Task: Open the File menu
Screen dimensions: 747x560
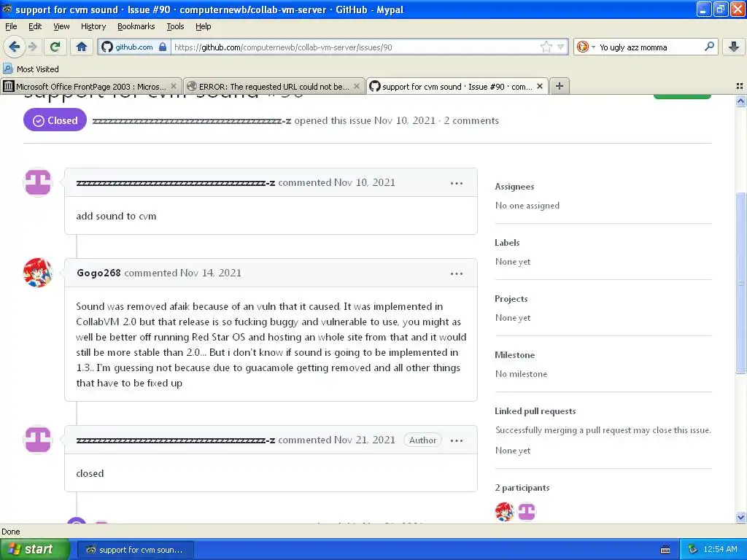Action: pos(11,26)
